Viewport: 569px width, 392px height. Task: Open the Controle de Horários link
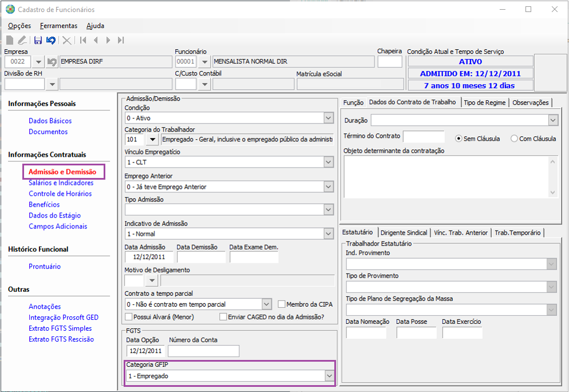(x=60, y=193)
